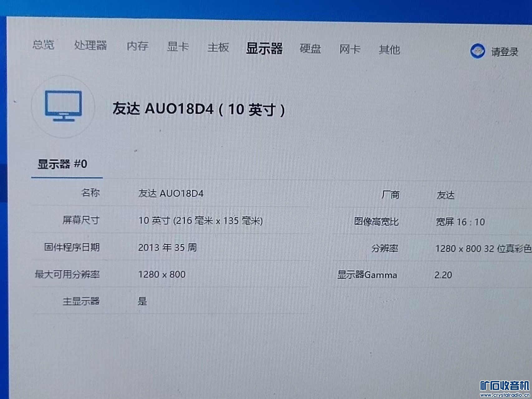Click the value 10 英寸 (216 毫米 x 135 毫米)

point(201,221)
